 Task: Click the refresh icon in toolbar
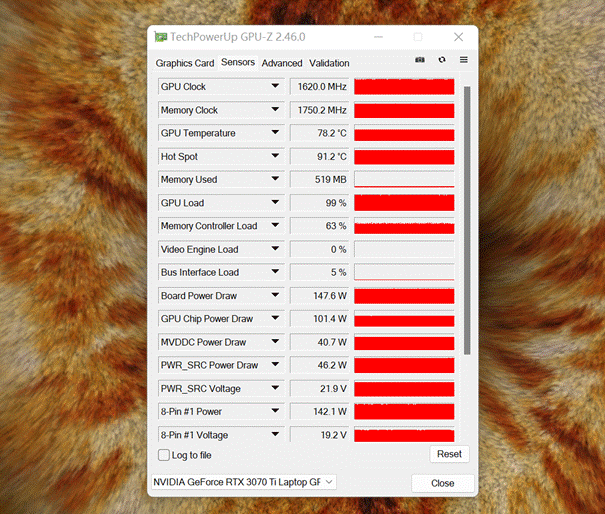(443, 60)
